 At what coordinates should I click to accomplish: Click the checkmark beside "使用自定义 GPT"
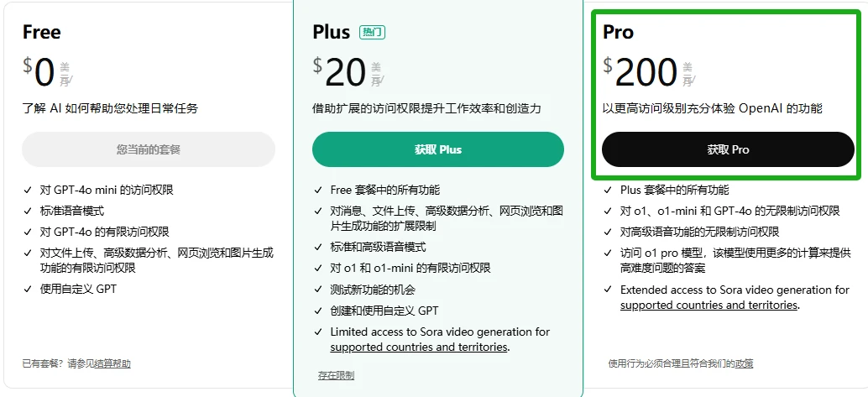tap(28, 290)
